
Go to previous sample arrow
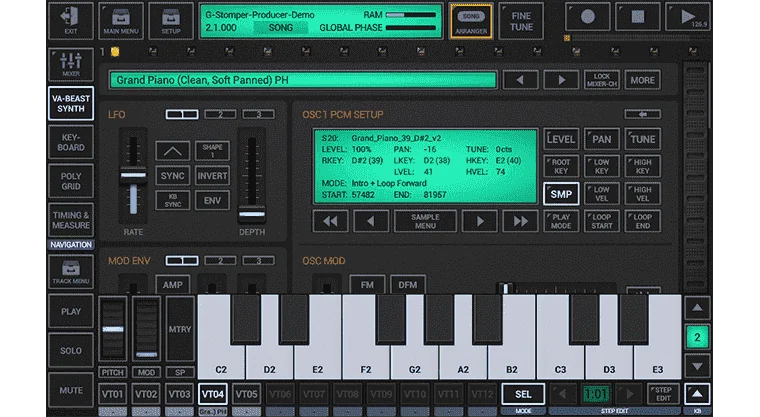[x=371, y=221]
